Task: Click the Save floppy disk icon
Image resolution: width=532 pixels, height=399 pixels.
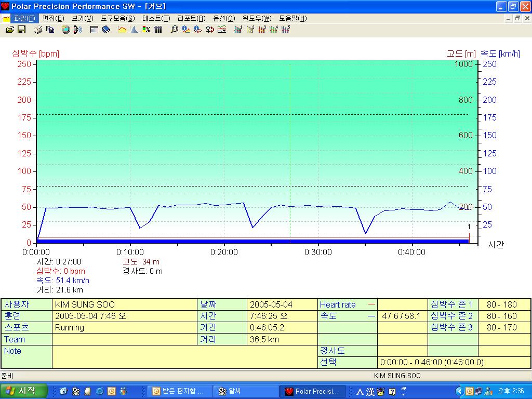Action: coord(22,30)
